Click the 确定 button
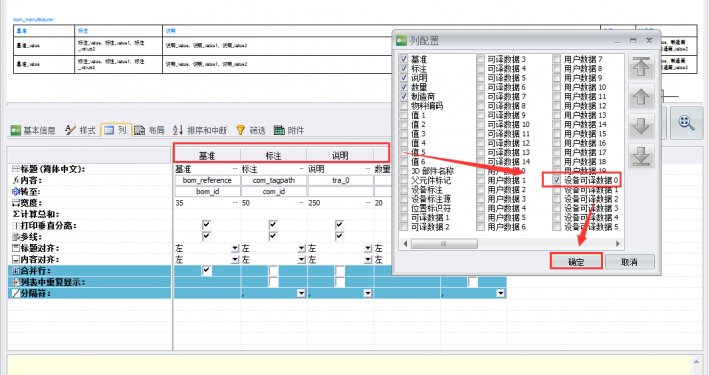 576,262
